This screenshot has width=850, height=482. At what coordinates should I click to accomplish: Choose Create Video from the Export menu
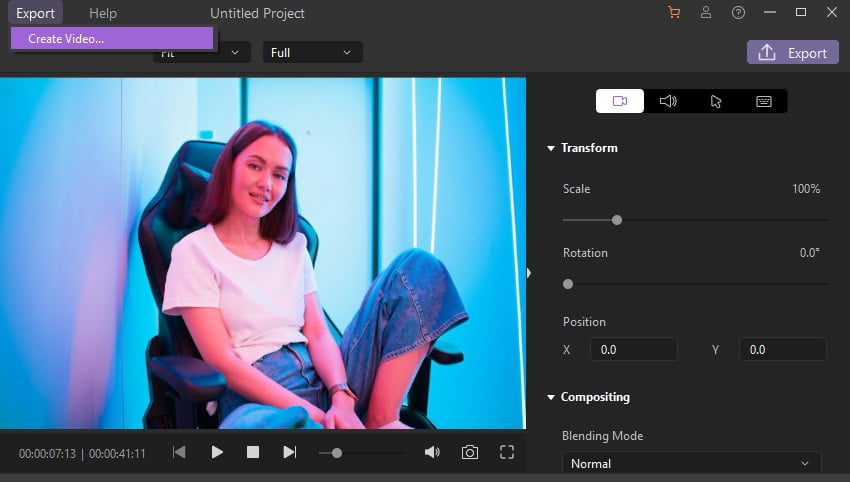coord(112,38)
